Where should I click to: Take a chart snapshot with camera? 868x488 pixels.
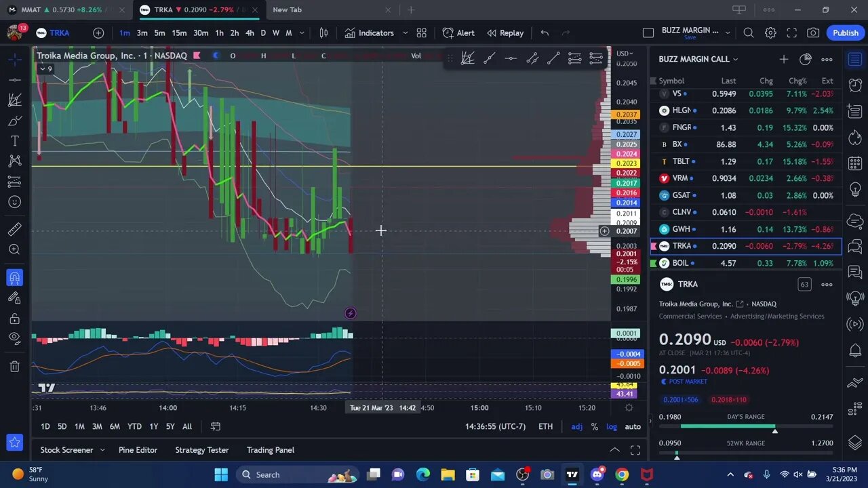pyautogui.click(x=813, y=33)
